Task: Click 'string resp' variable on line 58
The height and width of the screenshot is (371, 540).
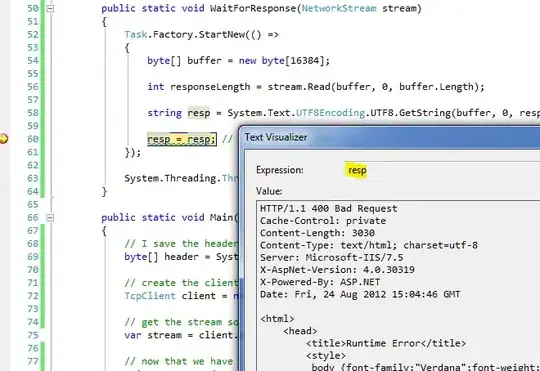Action: (179, 113)
